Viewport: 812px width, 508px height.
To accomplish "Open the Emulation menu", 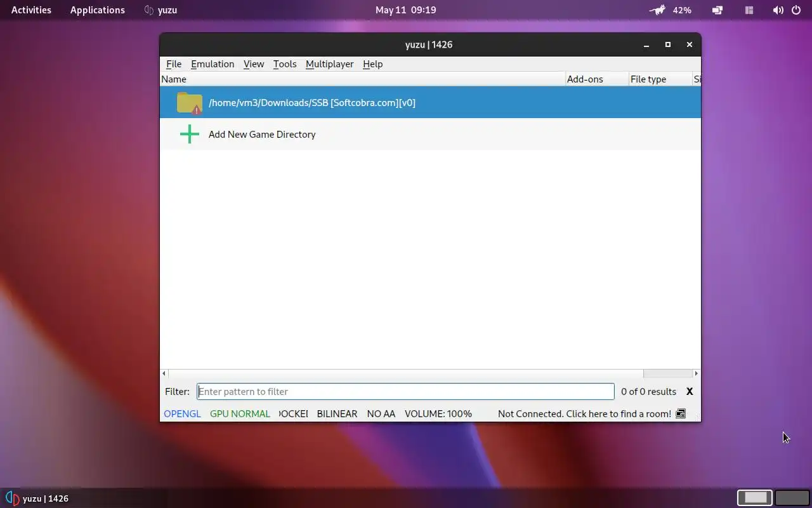I will [x=213, y=64].
